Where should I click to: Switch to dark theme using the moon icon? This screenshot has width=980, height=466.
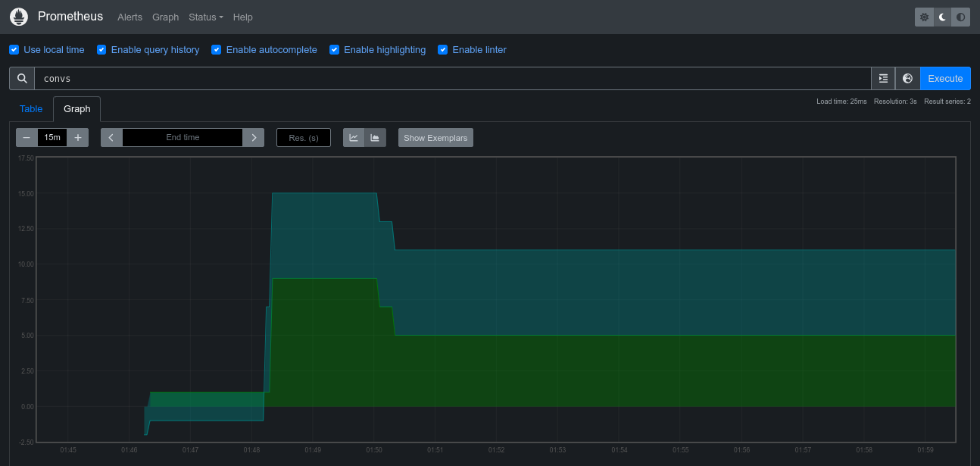(x=942, y=17)
